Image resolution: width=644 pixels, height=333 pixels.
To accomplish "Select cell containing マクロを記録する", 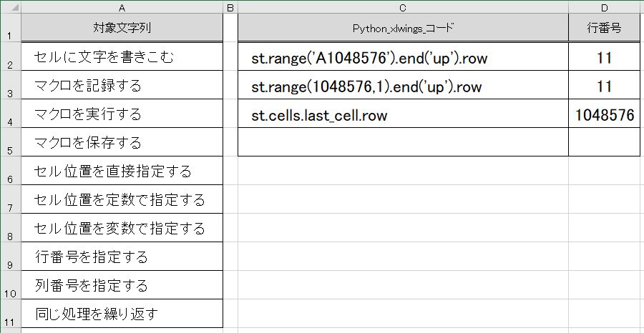I will (x=122, y=85).
